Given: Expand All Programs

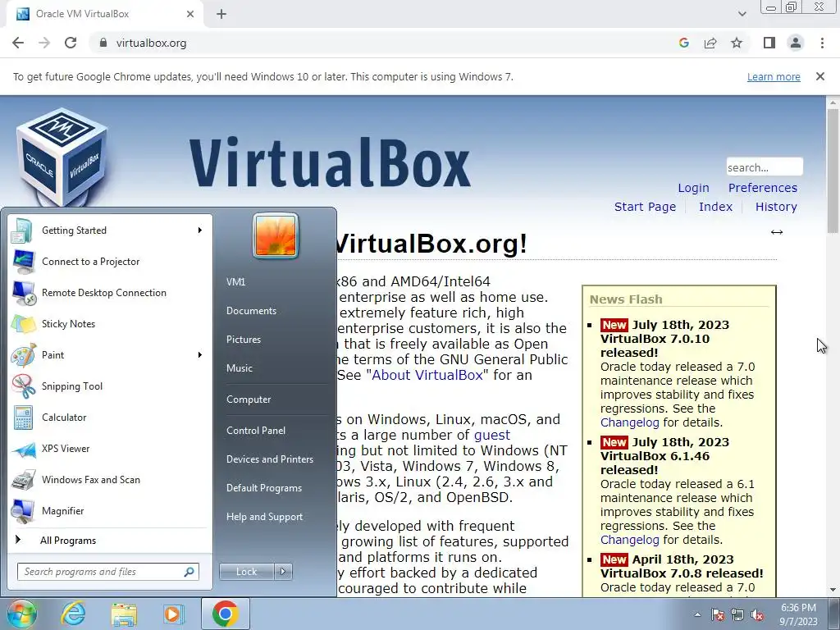Looking at the screenshot, I should (67, 541).
